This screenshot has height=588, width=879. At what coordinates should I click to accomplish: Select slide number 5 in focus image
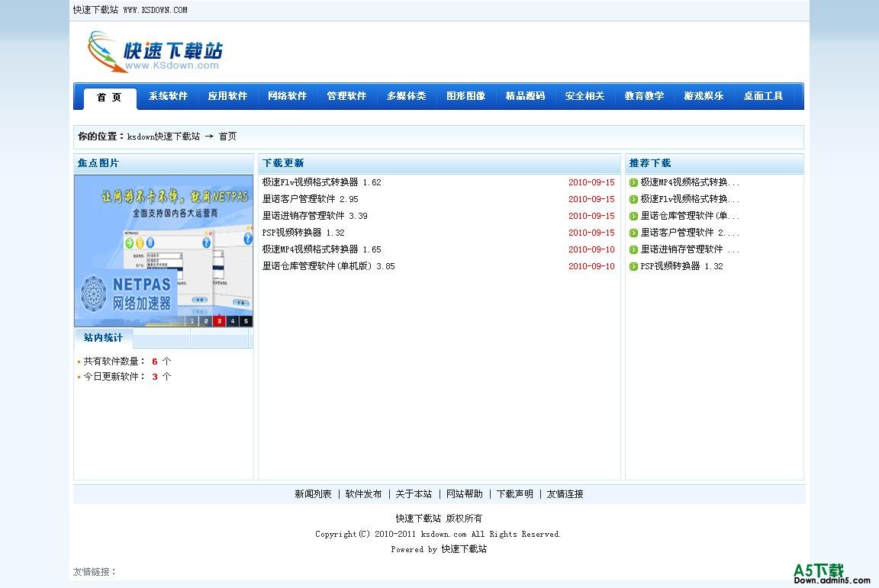pyautogui.click(x=246, y=321)
